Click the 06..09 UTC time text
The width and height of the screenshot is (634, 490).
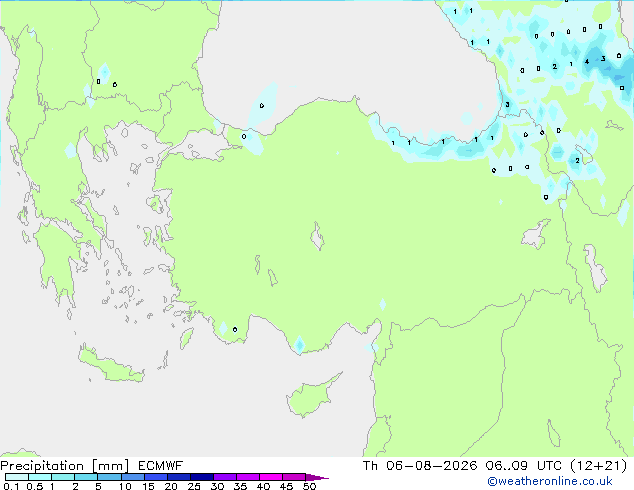[524, 466]
